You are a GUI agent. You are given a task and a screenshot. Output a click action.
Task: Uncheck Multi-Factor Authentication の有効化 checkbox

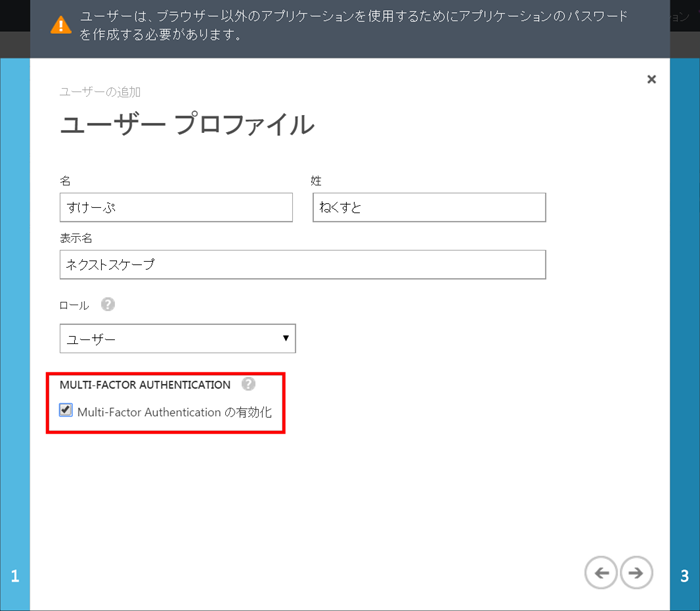tap(66, 410)
